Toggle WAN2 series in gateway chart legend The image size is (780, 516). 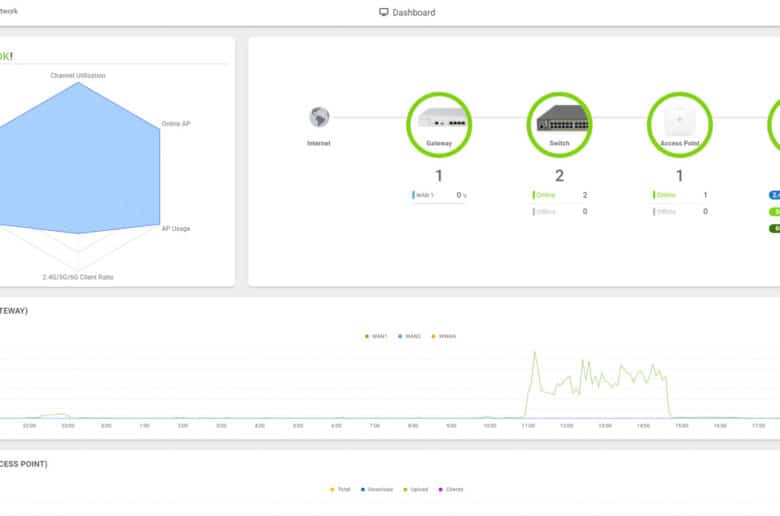pos(409,336)
